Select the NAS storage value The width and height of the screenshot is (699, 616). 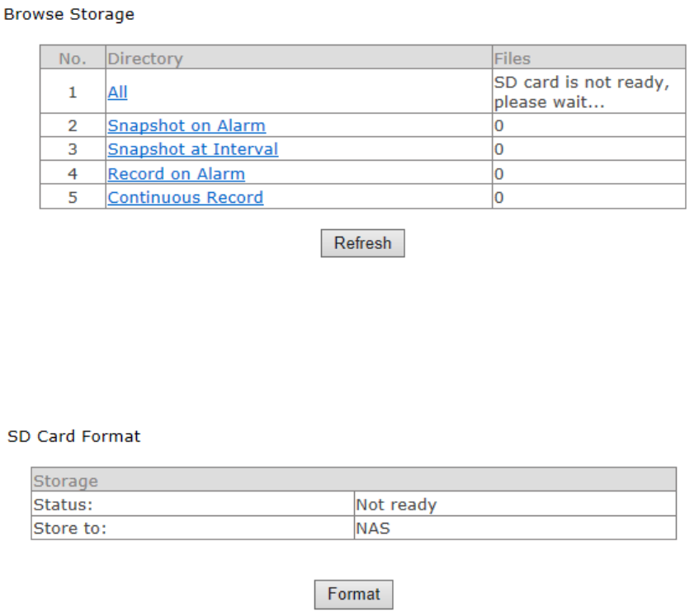[x=372, y=529]
